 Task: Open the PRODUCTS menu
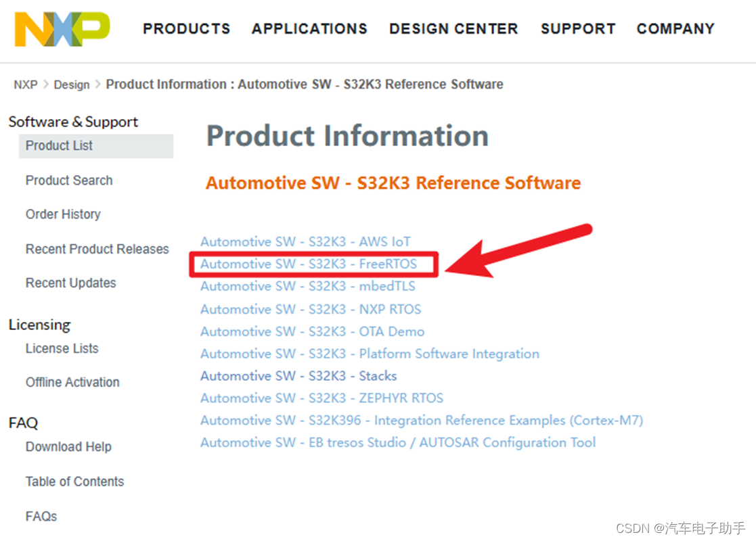click(x=187, y=29)
